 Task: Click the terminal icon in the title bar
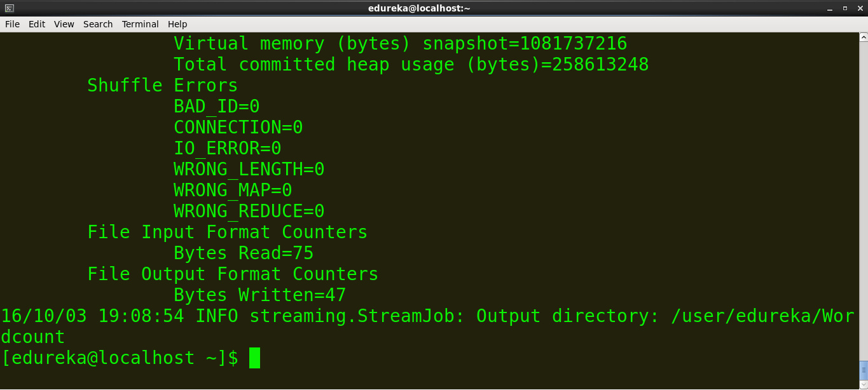point(8,8)
